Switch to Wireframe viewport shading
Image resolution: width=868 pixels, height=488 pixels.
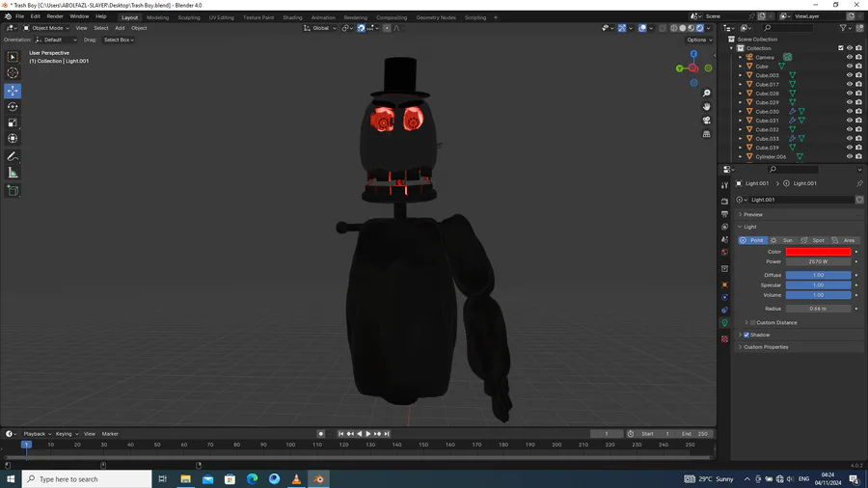674,28
